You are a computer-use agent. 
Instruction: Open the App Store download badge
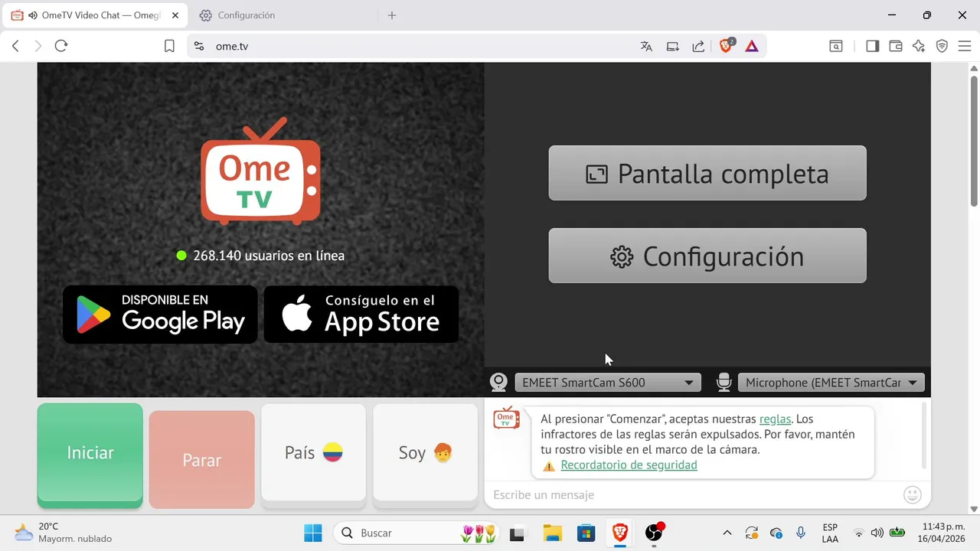point(361,315)
